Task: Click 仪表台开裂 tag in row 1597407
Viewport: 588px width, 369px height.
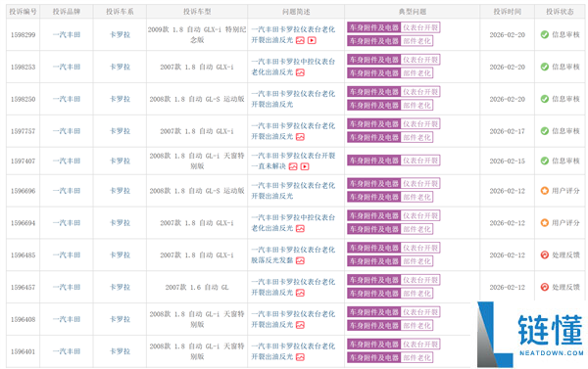Action: click(420, 161)
